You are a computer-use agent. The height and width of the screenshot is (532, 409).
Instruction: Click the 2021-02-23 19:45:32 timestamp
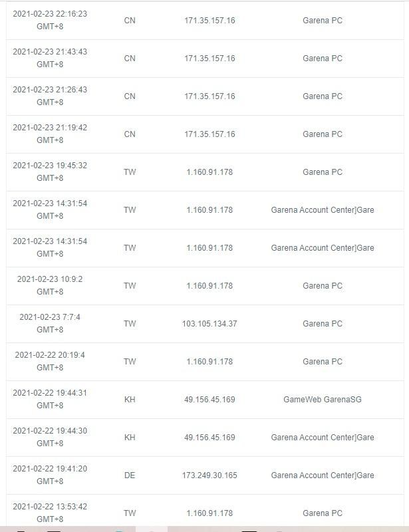tap(50, 172)
